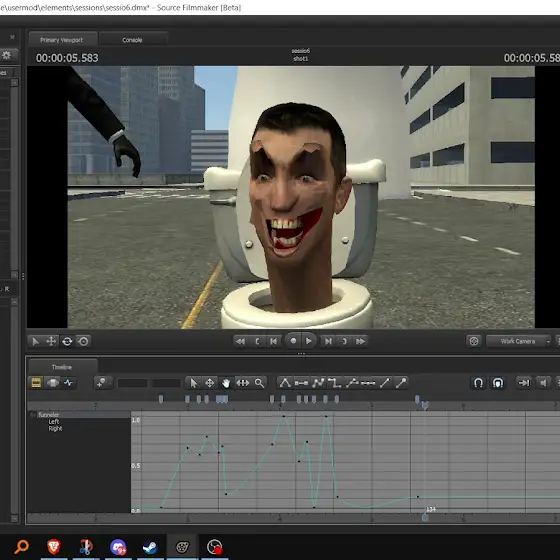Open Discord from taskbar
Screen dimensions: 560x560
pos(118,546)
